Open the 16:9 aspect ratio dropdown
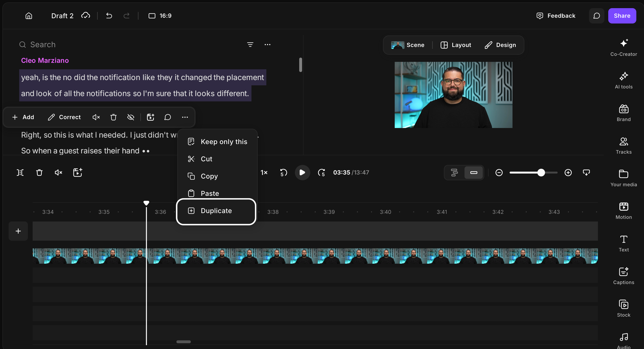Screen dimensions: 644x349 tap(160, 16)
